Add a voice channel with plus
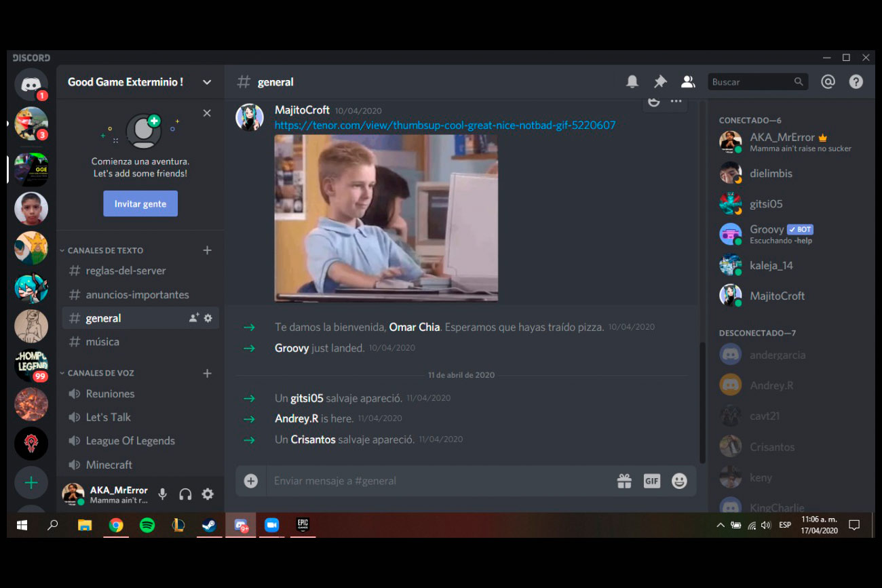Viewport: 882px width, 588px height. coord(208,373)
